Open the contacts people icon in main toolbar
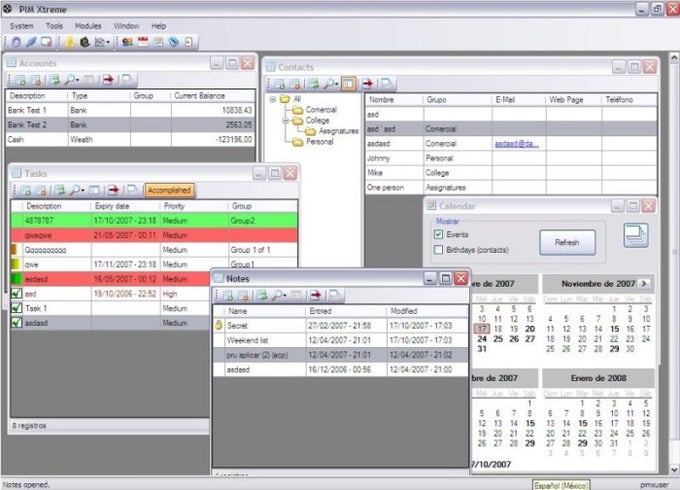Image resolution: width=680 pixels, height=490 pixels. [x=128, y=42]
